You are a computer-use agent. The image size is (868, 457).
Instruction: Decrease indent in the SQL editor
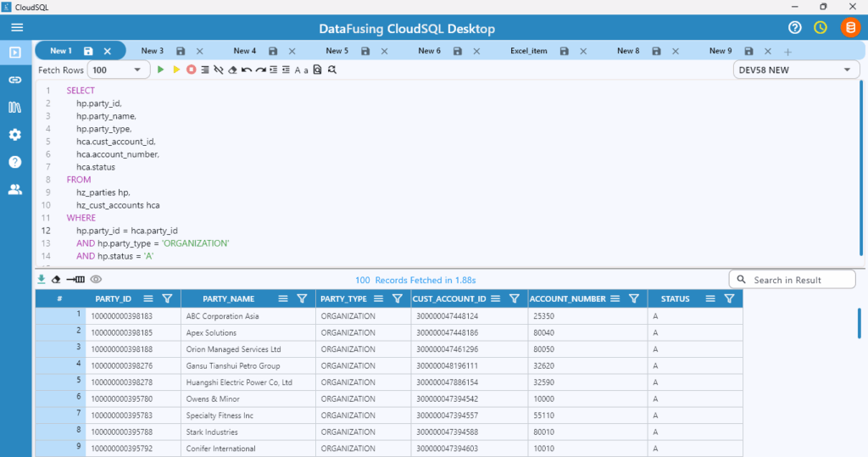tap(286, 70)
